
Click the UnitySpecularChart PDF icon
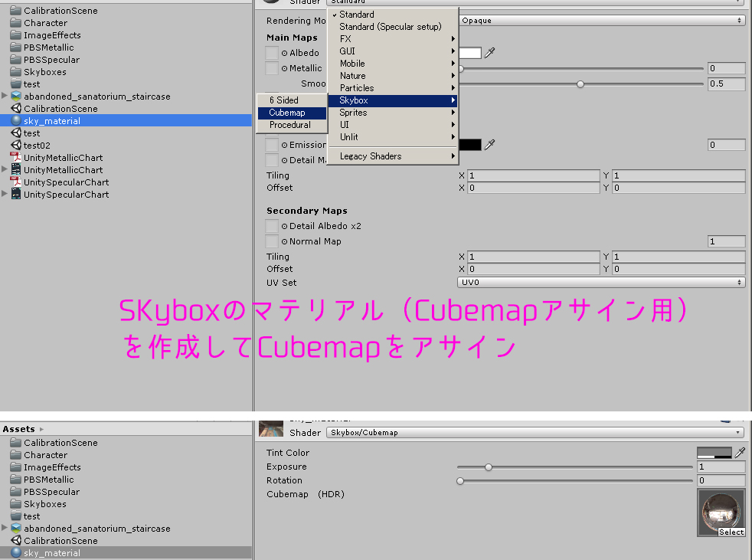pyautogui.click(x=16, y=182)
